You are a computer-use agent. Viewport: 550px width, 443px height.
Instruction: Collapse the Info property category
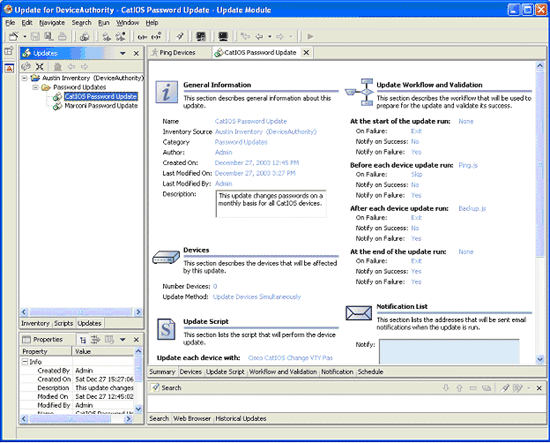(x=25, y=361)
